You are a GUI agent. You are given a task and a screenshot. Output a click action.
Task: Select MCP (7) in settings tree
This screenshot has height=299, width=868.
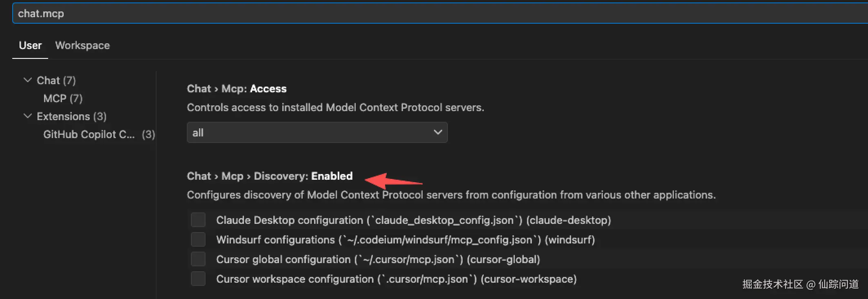pyautogui.click(x=63, y=98)
